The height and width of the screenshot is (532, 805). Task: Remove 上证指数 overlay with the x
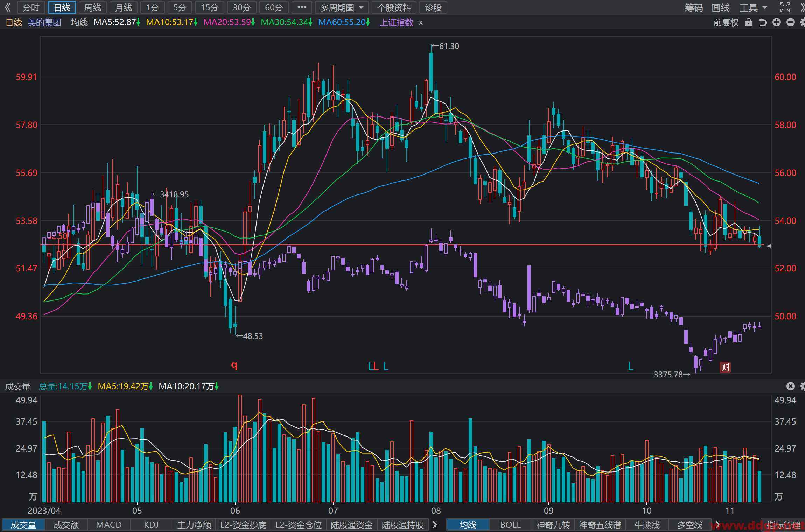coord(421,23)
